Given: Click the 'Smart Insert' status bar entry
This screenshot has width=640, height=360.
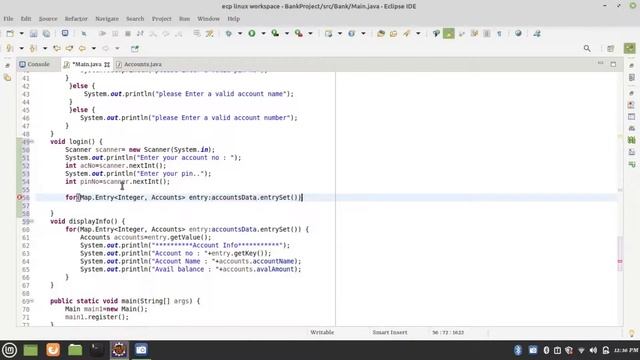Looking at the screenshot, I should 390,333.
